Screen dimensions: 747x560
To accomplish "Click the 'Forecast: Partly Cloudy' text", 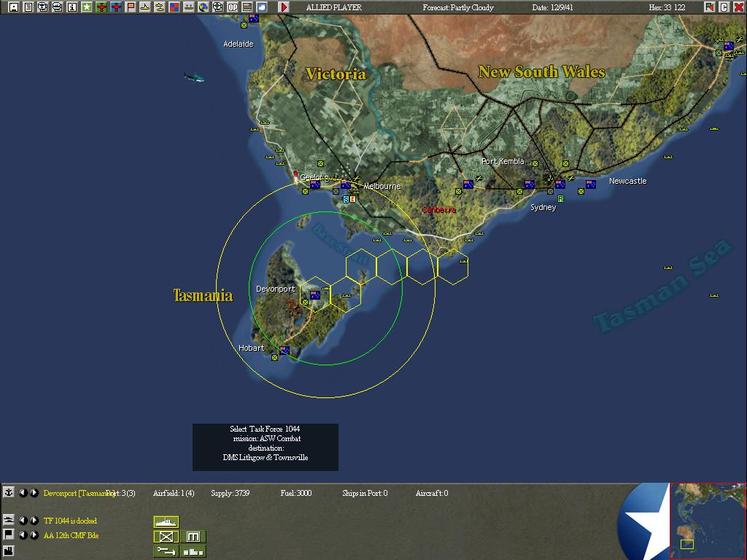I will point(458,7).
